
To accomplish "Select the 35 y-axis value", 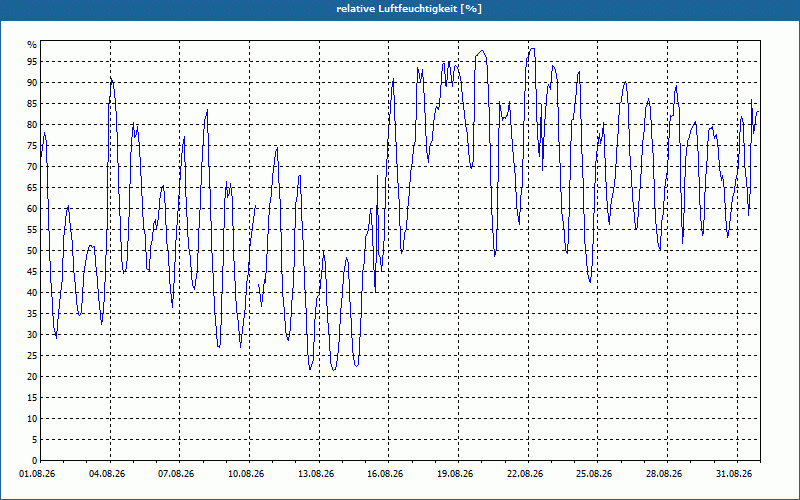I will 32,314.
